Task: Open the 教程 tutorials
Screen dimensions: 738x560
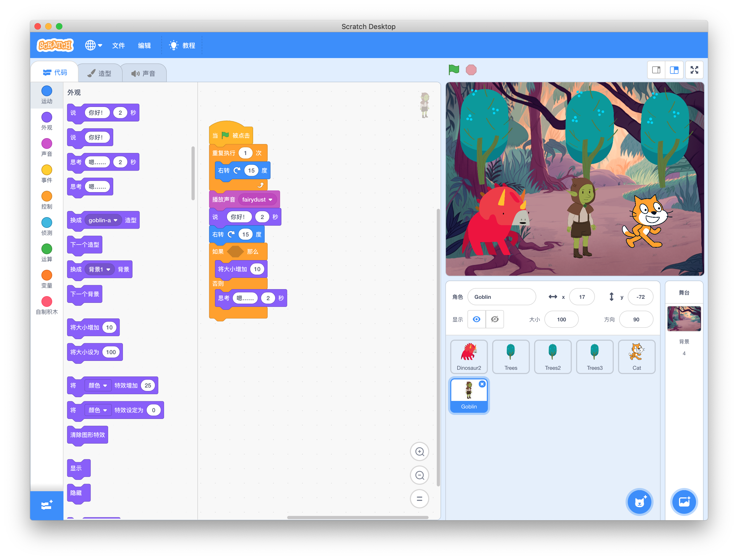Action: click(182, 45)
